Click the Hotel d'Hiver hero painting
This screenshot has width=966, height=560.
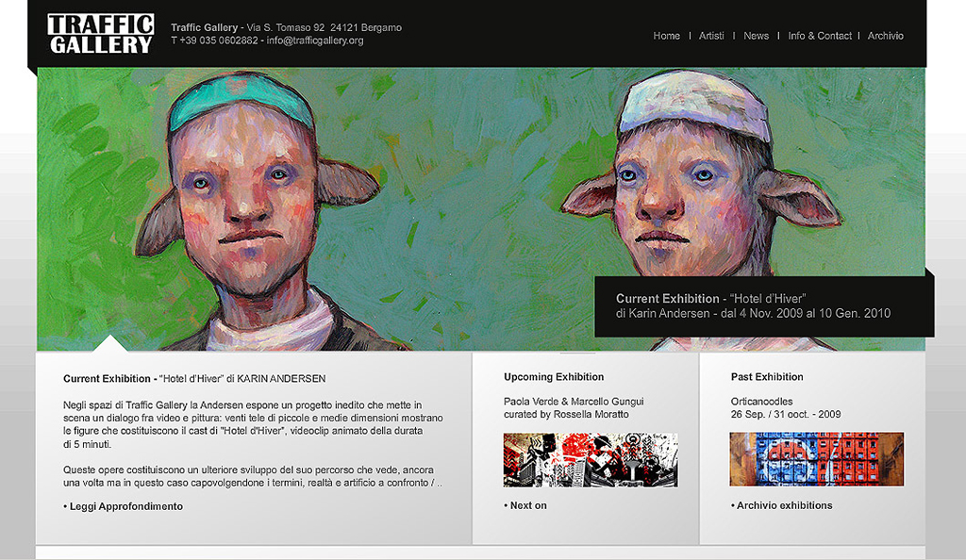point(480,209)
